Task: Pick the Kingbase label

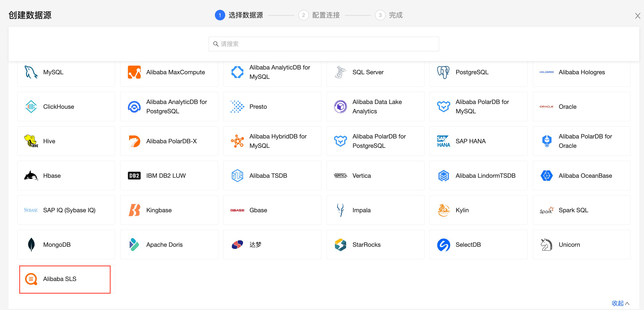Action: point(159,210)
